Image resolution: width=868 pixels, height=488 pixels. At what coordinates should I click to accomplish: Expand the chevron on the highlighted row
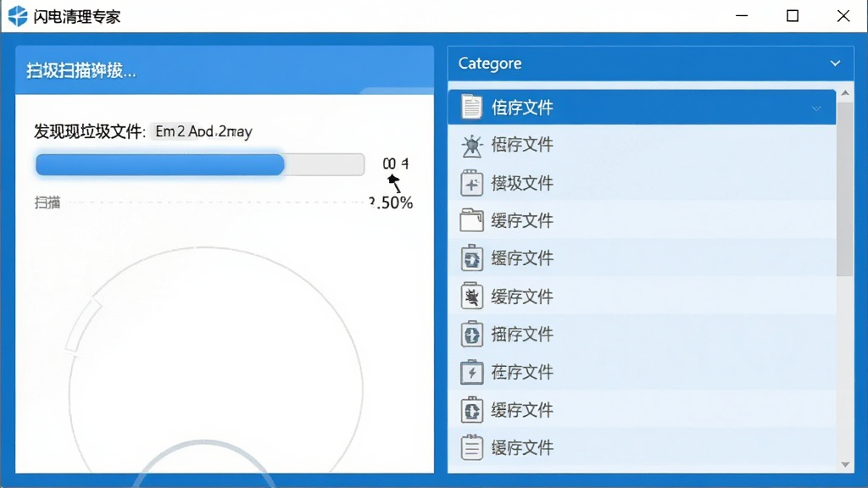click(x=816, y=108)
